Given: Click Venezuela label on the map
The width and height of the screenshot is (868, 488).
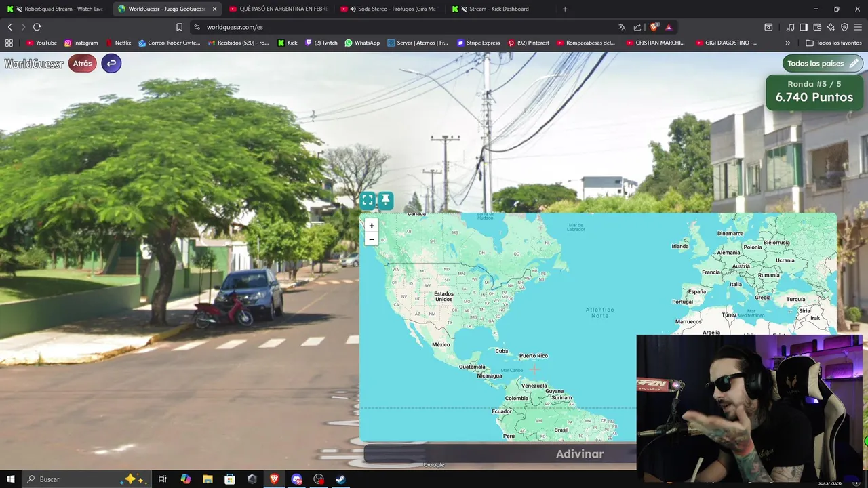Looking at the screenshot, I should 534,386.
